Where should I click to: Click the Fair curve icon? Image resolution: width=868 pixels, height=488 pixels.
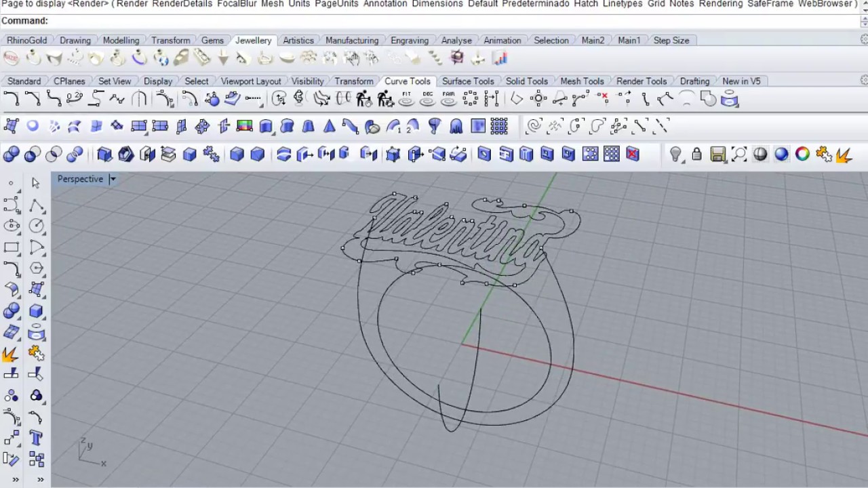coord(449,100)
